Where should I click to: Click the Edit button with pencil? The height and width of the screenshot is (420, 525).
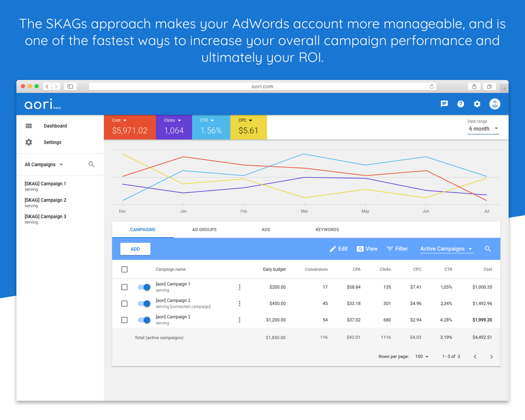click(339, 249)
